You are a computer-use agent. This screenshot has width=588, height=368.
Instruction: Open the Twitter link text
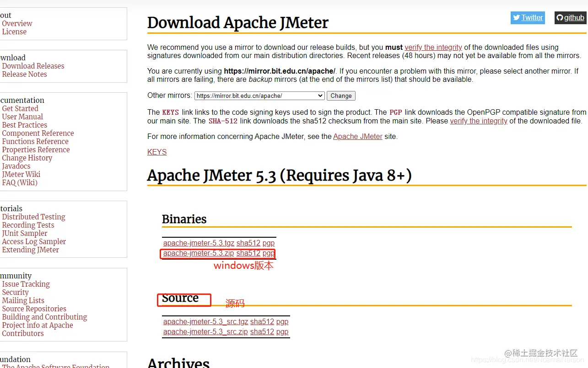tap(532, 18)
